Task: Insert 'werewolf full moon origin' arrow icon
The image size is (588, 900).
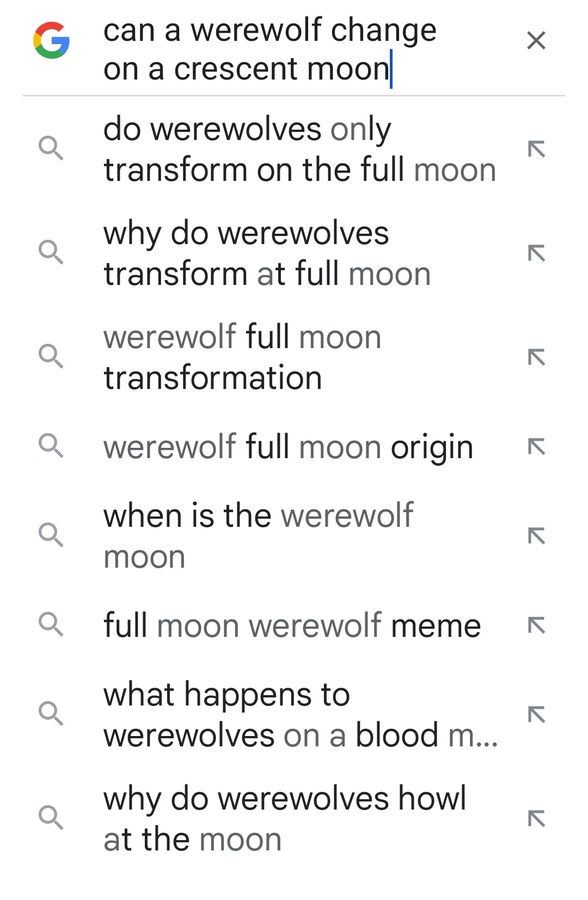Action: pos(536,447)
